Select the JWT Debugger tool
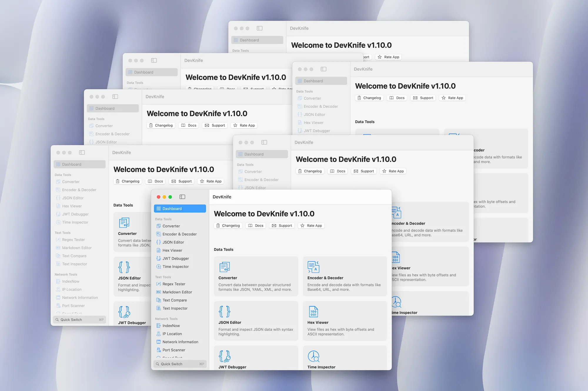Viewport: 588px width, 391px height. [176, 258]
